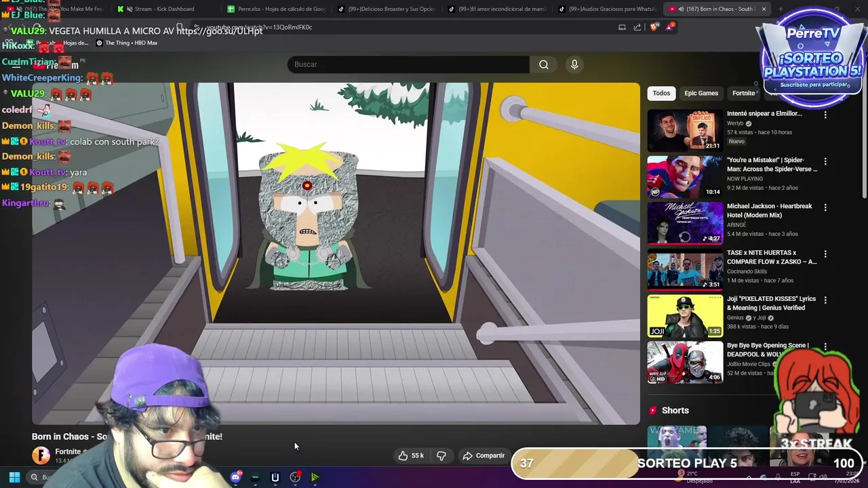Open 'Bye Bye Bye Opening Scene' Deadpool thumbnail

click(685, 362)
